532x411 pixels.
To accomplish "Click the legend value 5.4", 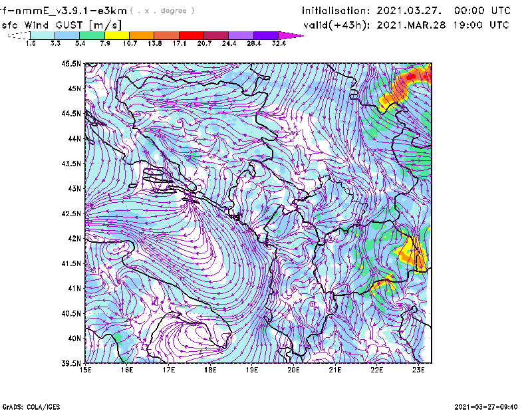I will (x=80, y=43).
